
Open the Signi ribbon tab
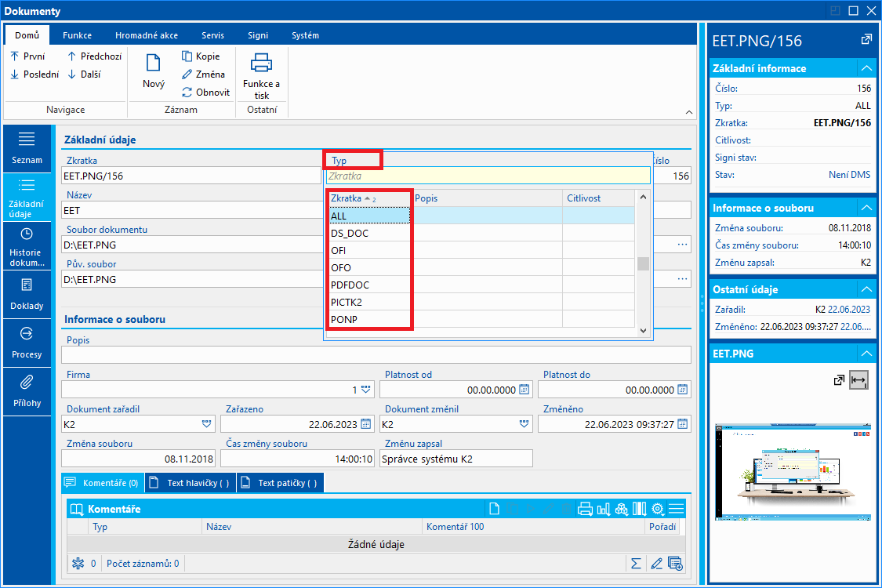pyautogui.click(x=258, y=34)
